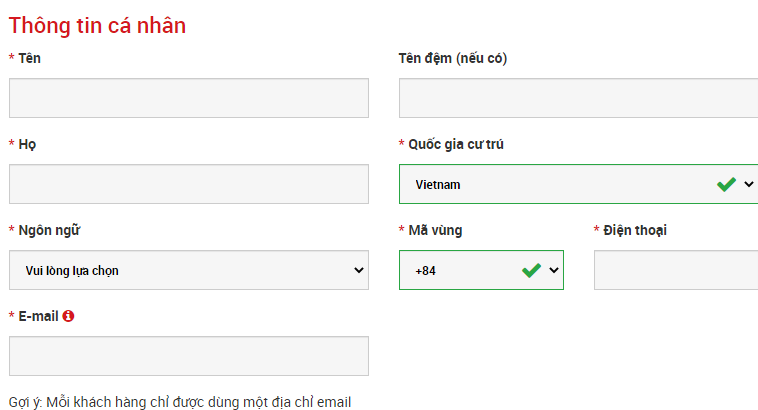Click the 'Tên đệm (nếu có)' label
The width and height of the screenshot is (758, 410).
(453, 59)
